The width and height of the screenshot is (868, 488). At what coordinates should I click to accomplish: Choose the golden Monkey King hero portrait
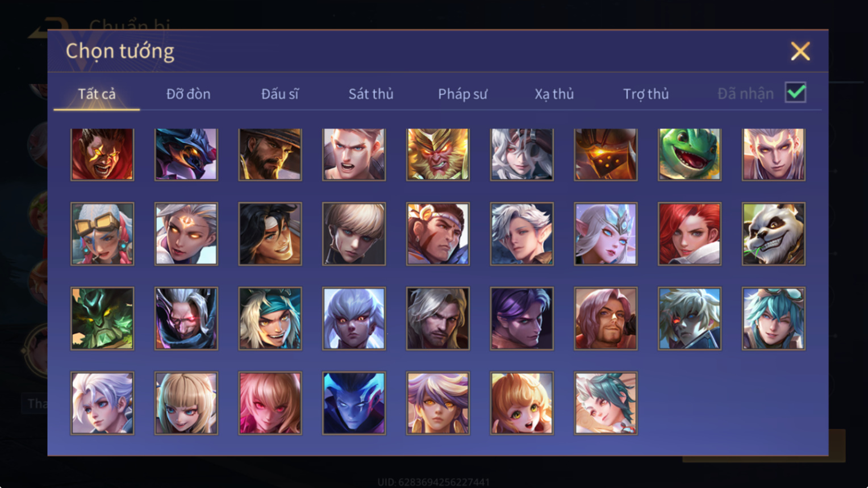point(437,154)
